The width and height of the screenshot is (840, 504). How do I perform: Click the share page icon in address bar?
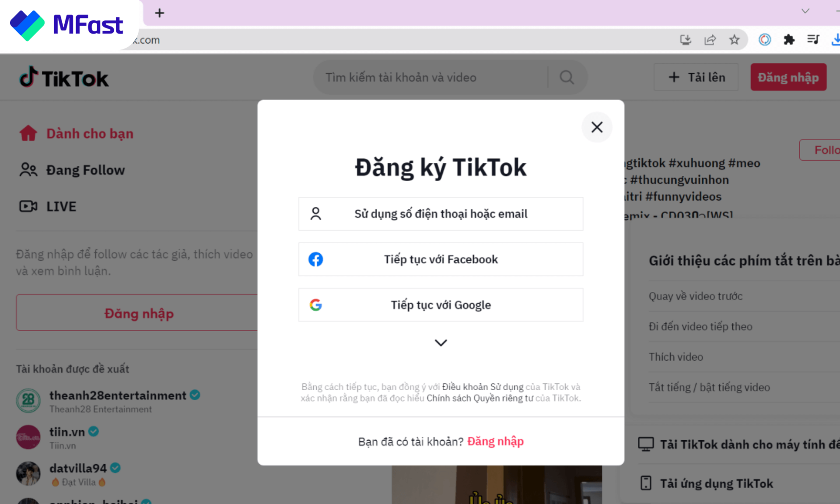pos(710,40)
